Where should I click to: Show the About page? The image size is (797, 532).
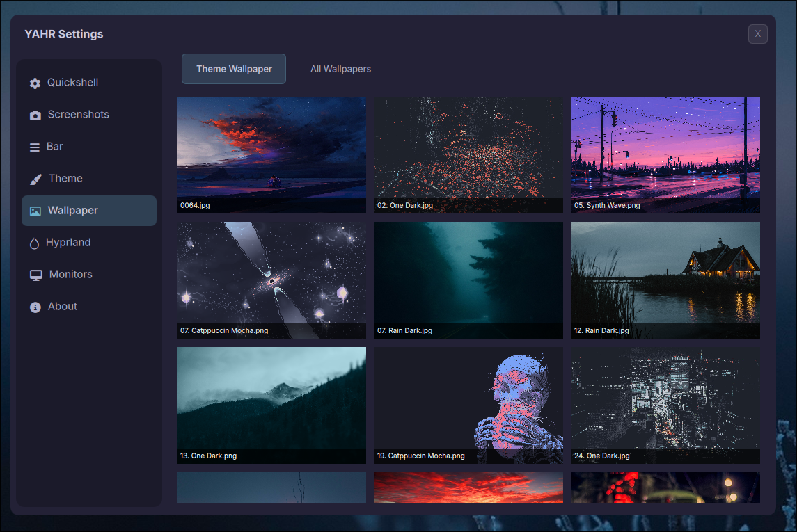(89, 307)
